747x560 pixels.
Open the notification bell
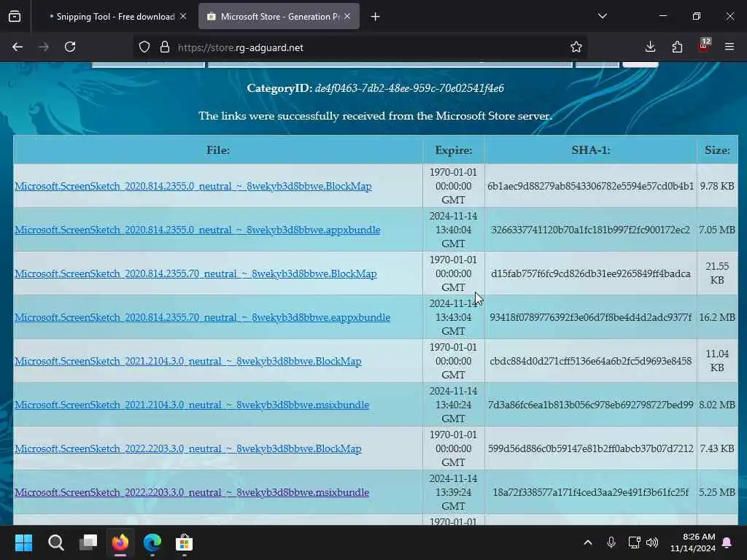(x=727, y=542)
